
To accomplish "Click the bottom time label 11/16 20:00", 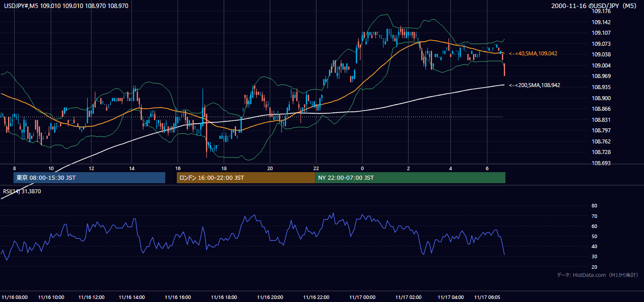I will pos(270,297).
